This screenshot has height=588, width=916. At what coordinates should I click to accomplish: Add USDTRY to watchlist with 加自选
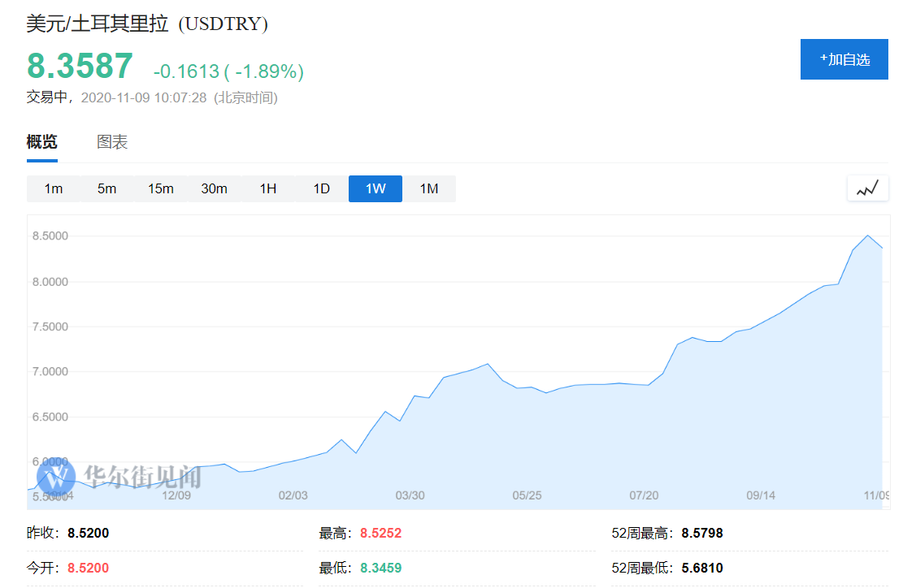point(844,59)
